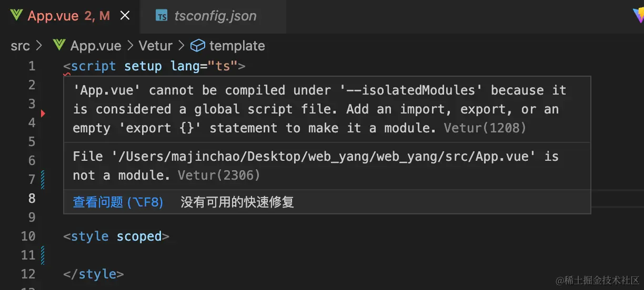This screenshot has height=290, width=644.
Task: Click Vue icon in the breadcrumb path
Action: 59,46
